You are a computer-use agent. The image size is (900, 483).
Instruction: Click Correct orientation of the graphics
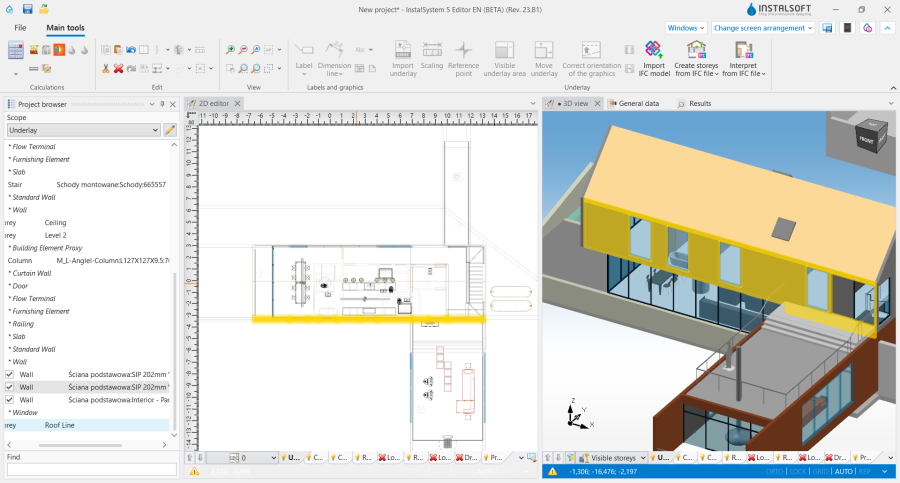click(x=591, y=59)
